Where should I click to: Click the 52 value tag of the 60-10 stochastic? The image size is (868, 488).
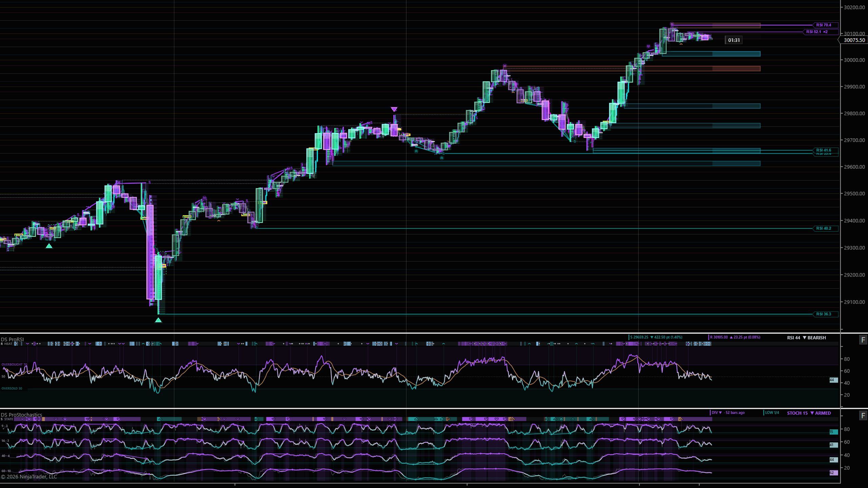point(833,473)
